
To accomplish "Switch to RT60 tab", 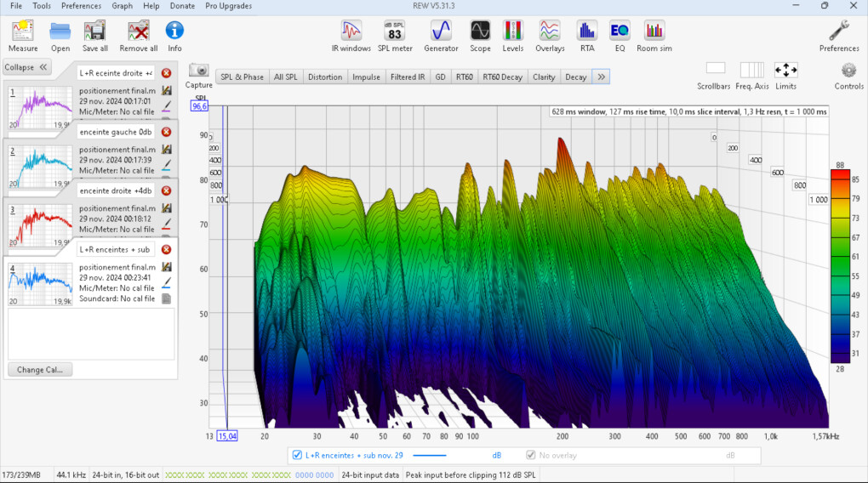I will pyautogui.click(x=465, y=77).
